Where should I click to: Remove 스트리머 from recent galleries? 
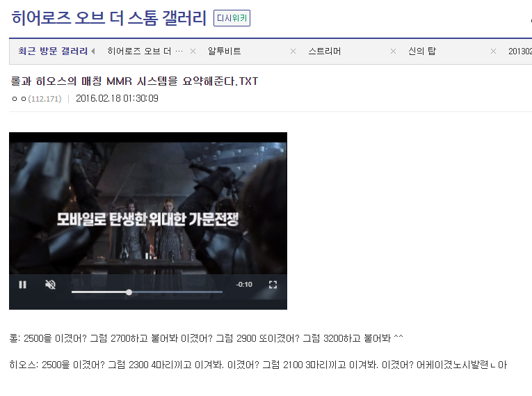click(393, 52)
